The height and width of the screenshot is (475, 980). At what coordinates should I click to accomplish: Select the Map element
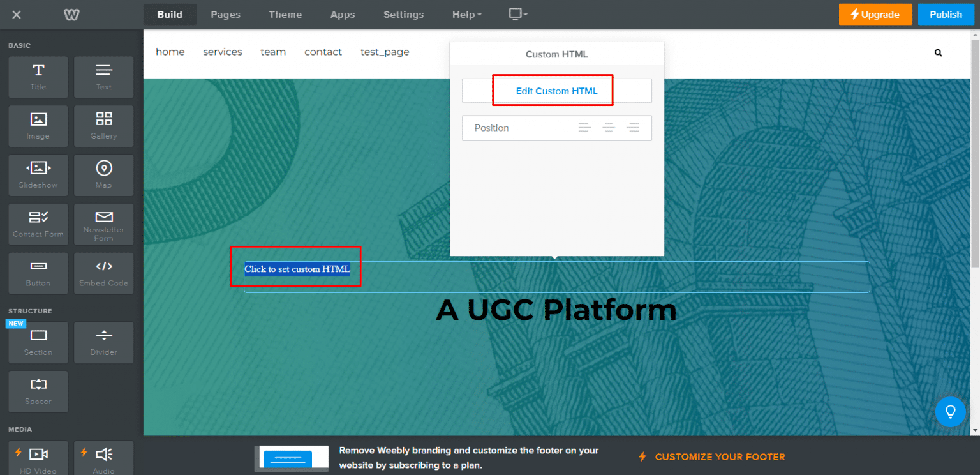(x=103, y=175)
